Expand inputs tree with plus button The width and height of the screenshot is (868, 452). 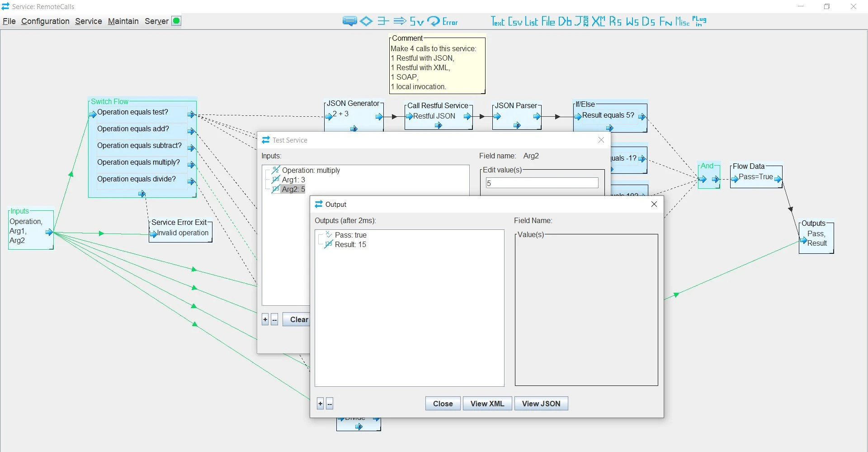tap(265, 319)
